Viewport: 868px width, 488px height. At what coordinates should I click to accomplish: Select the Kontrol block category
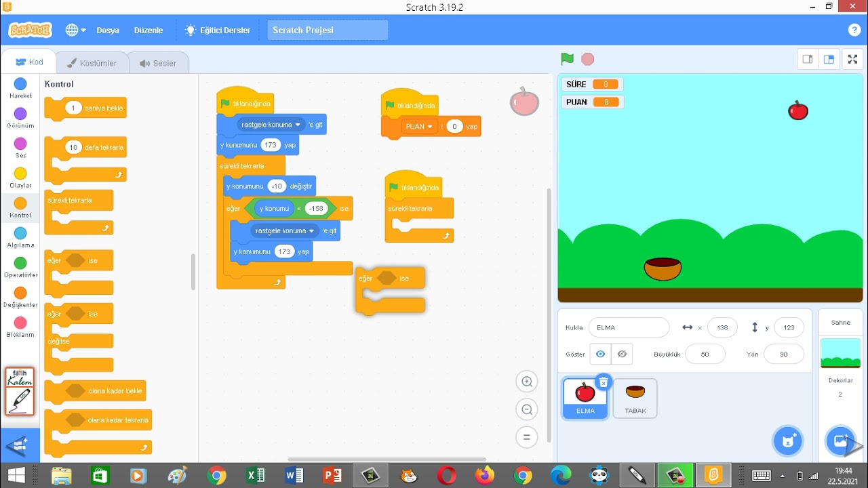20,207
